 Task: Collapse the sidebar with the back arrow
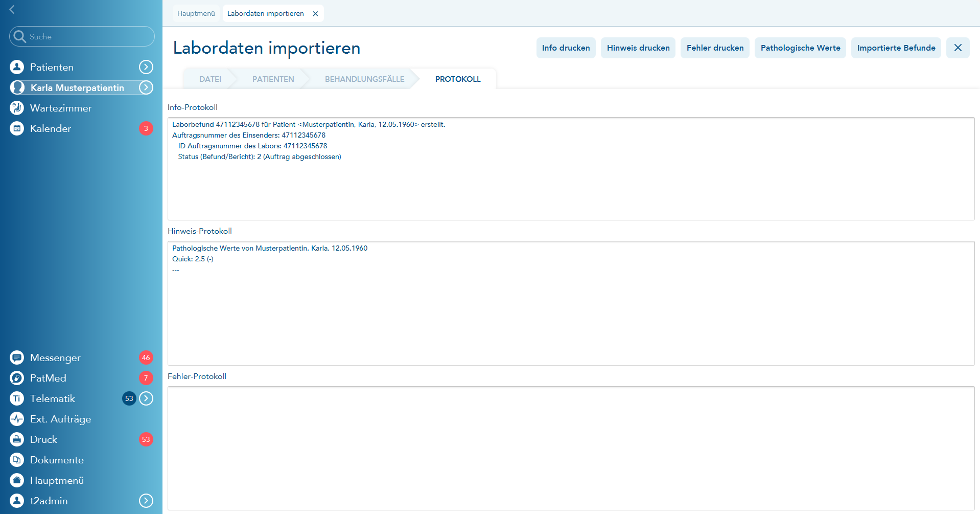12,10
